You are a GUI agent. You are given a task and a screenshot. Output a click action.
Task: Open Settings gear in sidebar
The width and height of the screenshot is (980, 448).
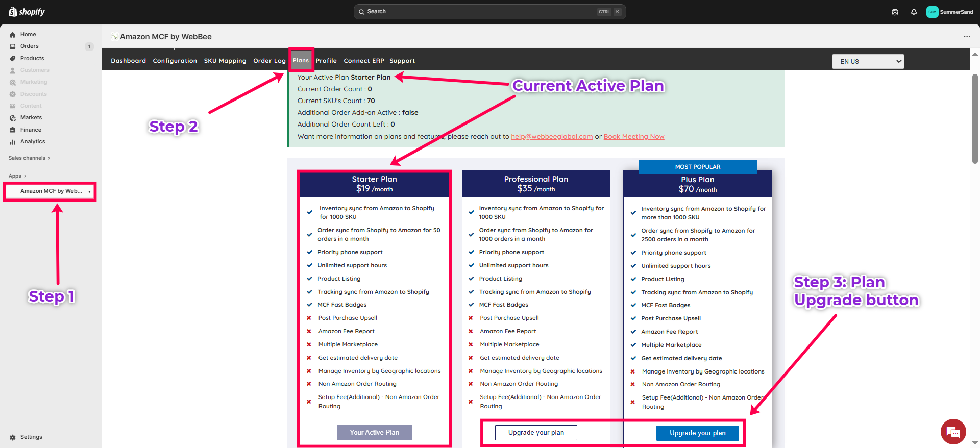[x=13, y=437]
